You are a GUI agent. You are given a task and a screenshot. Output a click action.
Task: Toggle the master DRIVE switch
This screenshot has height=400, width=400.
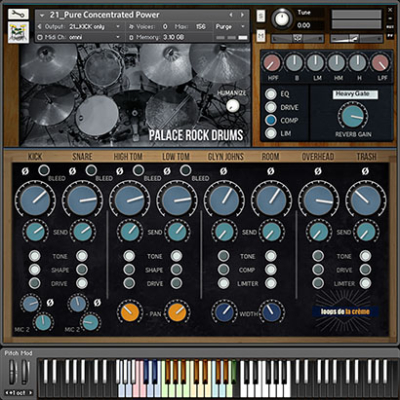click(x=271, y=107)
